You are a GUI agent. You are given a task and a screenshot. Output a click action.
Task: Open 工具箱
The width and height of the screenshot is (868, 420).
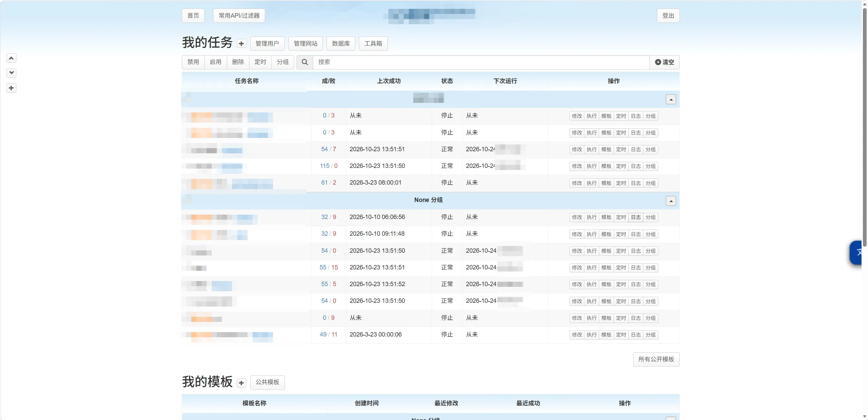373,44
